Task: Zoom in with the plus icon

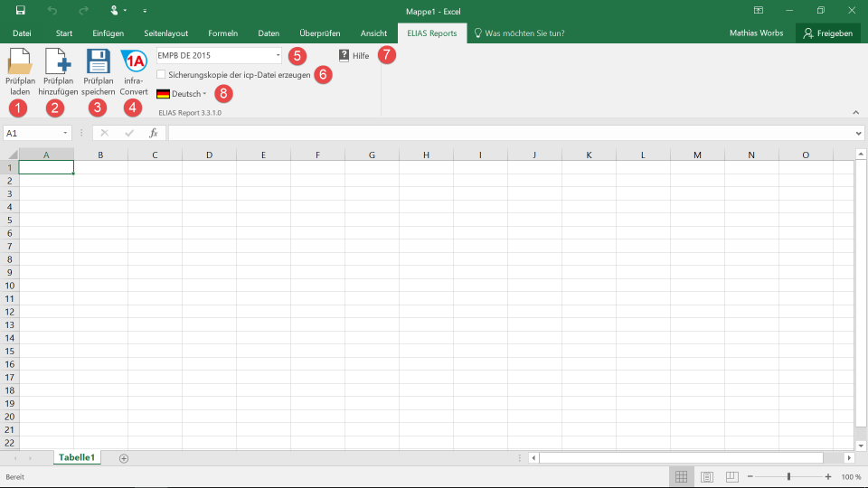Action: click(828, 476)
